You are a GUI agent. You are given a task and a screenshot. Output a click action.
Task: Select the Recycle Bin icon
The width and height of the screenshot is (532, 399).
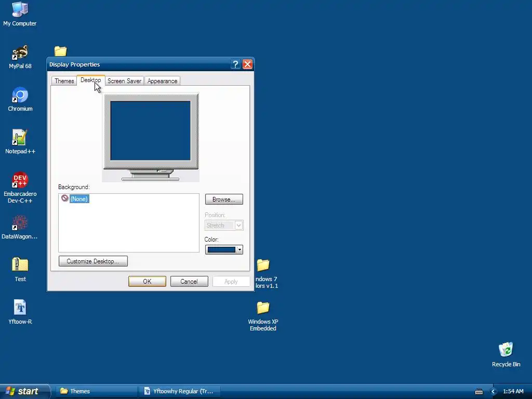pyautogui.click(x=506, y=350)
